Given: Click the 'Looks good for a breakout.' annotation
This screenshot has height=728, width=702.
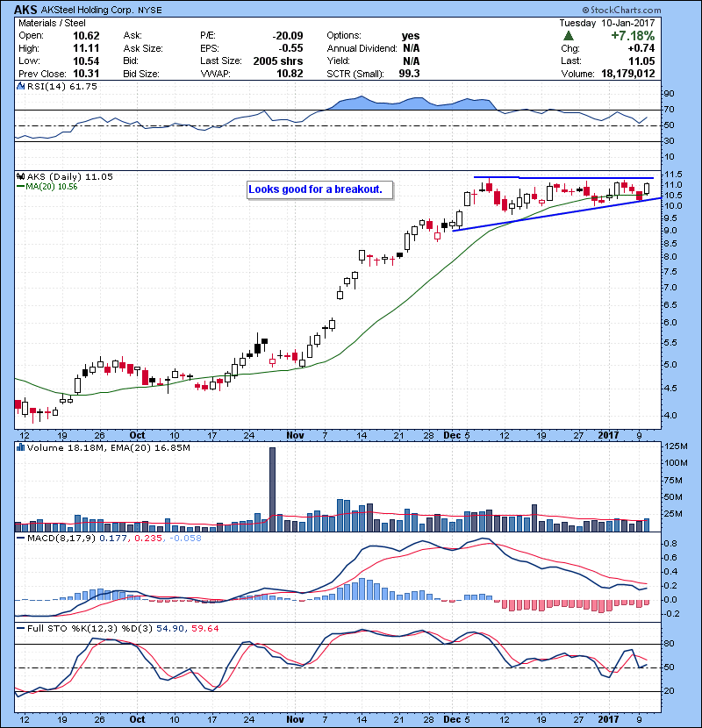Looking at the screenshot, I should pyautogui.click(x=315, y=189).
